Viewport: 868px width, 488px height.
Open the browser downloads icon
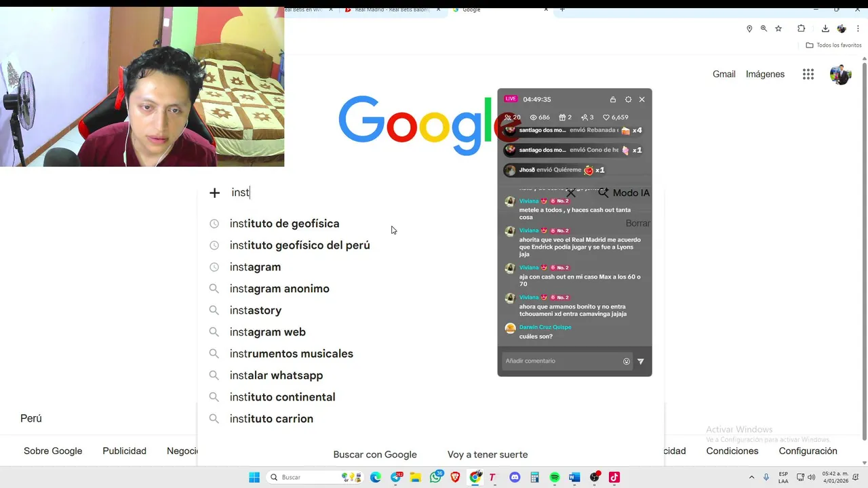click(x=825, y=28)
